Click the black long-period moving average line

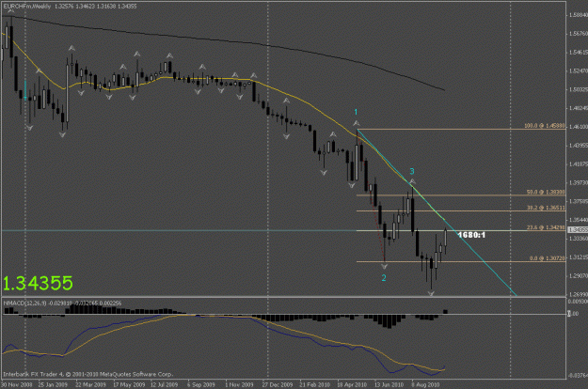(x=225, y=40)
